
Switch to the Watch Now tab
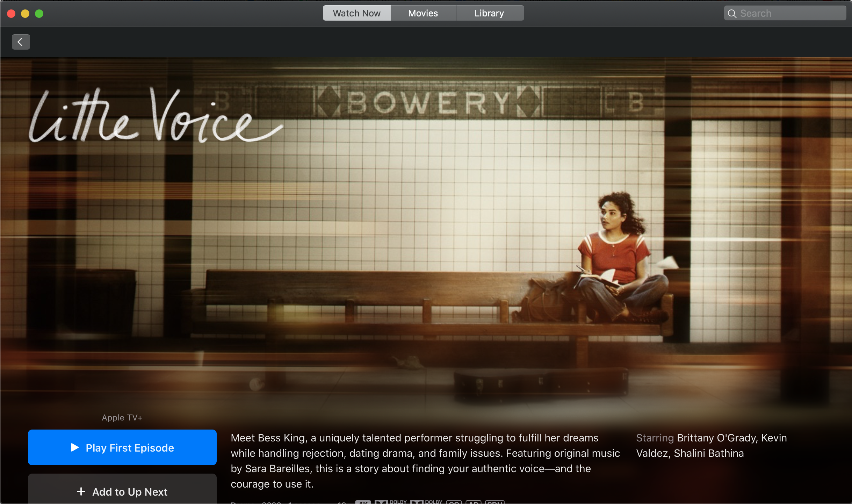(x=356, y=13)
